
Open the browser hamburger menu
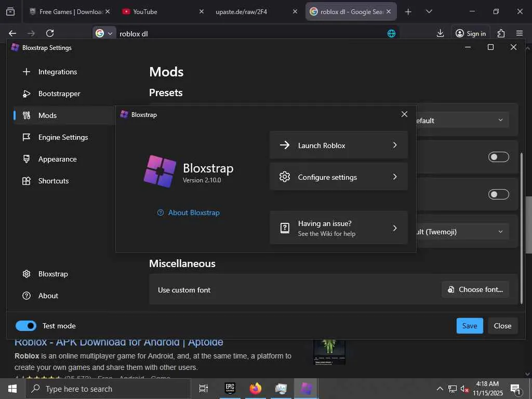[x=520, y=33]
